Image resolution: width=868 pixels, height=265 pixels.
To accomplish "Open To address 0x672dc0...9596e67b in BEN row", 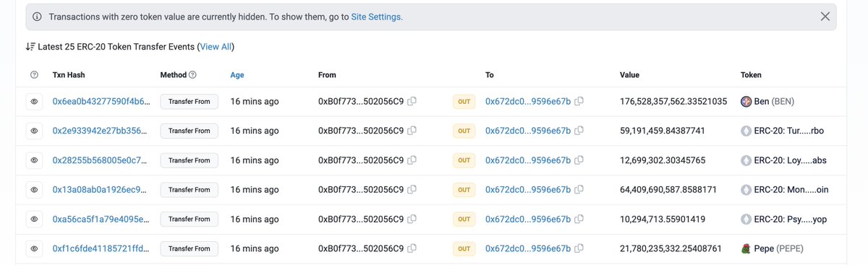I will [528, 102].
